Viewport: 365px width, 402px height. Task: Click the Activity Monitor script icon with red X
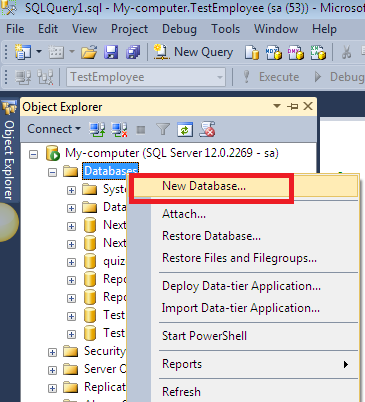[207, 129]
